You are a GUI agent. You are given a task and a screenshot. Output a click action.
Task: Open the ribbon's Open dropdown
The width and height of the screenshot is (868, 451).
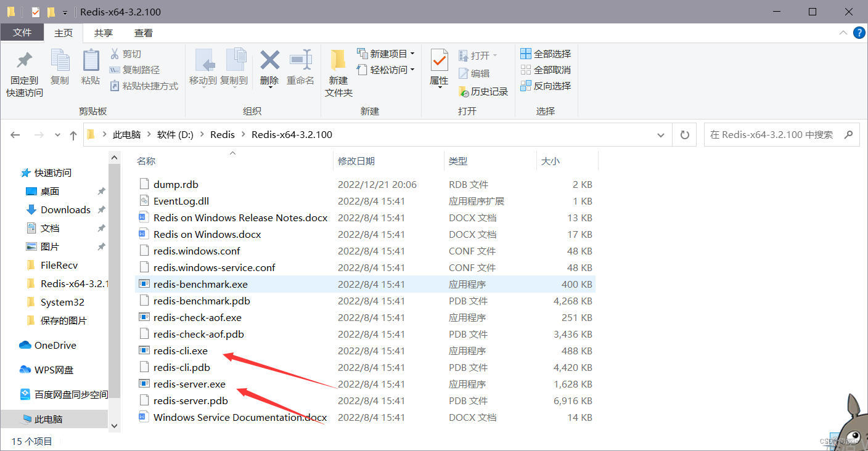(x=478, y=55)
